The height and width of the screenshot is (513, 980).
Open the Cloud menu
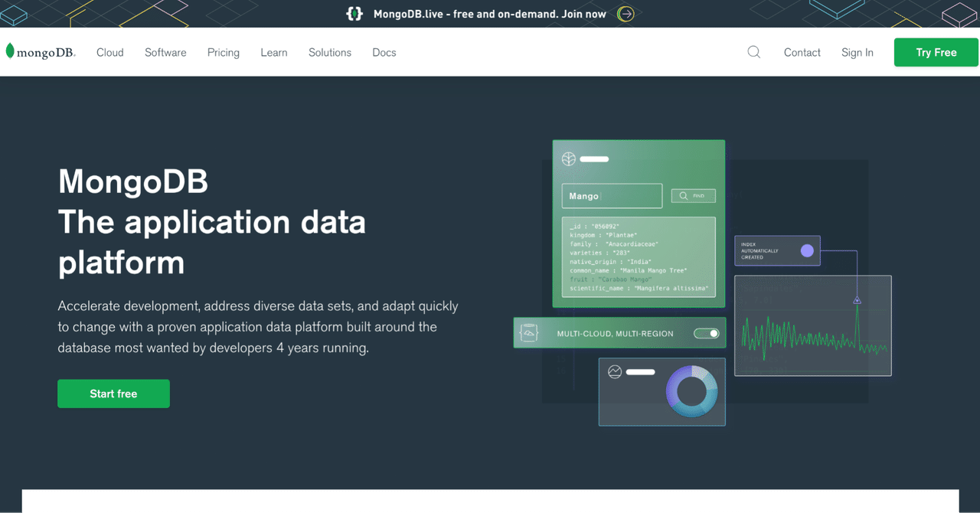click(x=109, y=52)
